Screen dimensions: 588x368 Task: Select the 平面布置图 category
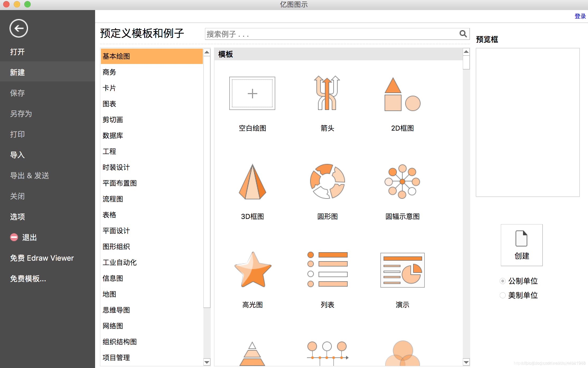[152, 183]
